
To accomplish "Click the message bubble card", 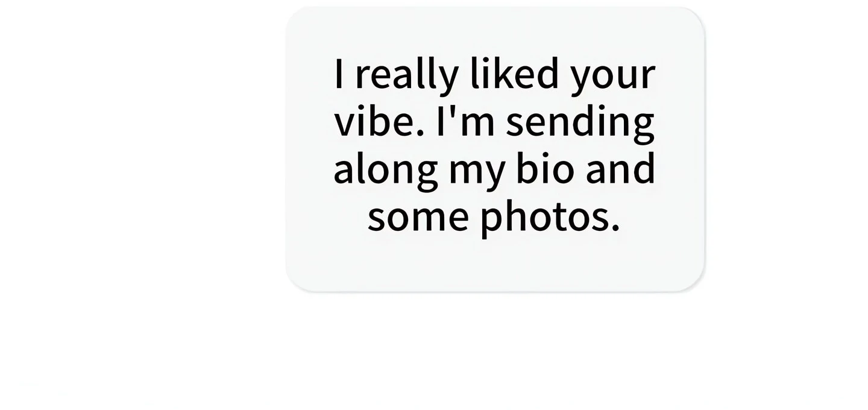I will pos(495,149).
